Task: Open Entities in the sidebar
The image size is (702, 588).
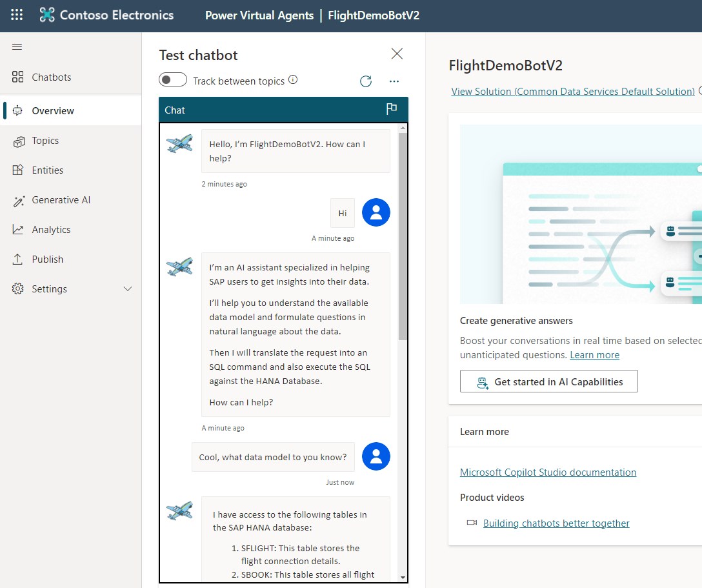Action: [x=71, y=170]
